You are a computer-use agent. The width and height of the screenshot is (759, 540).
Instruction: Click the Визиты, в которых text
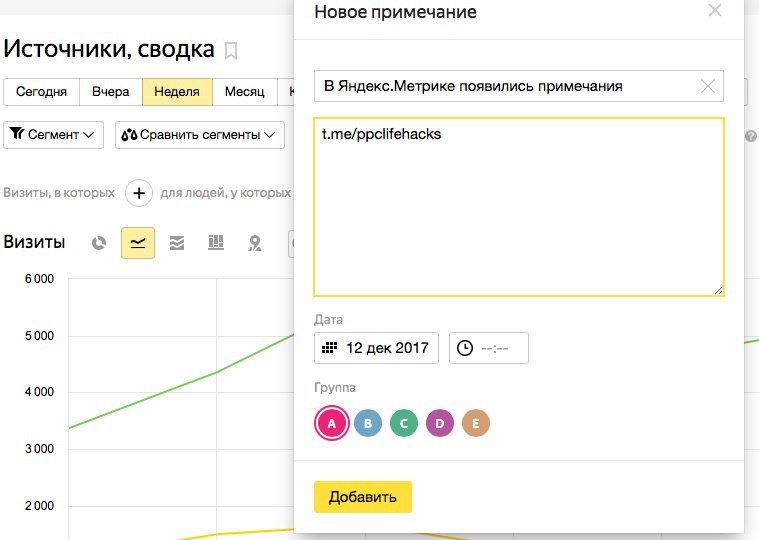(x=59, y=193)
